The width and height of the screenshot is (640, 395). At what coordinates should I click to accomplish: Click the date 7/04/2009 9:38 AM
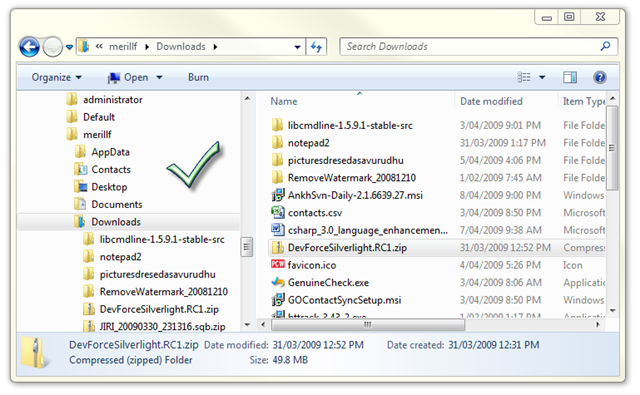(500, 230)
